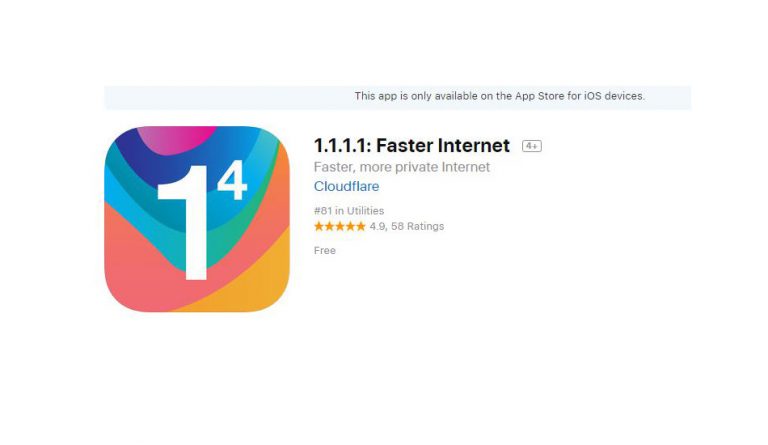Open the Cloudflare developer link

pyautogui.click(x=346, y=187)
